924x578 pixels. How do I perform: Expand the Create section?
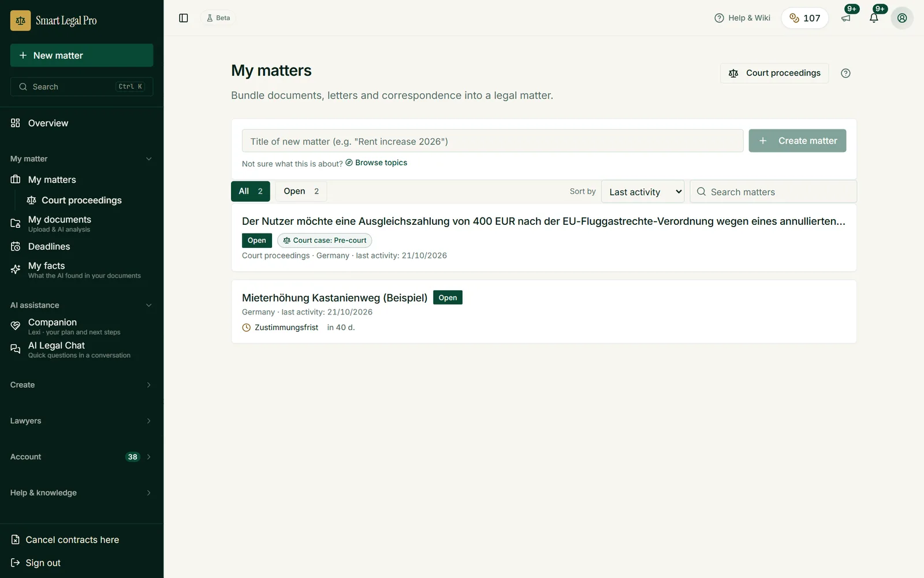[81, 385]
